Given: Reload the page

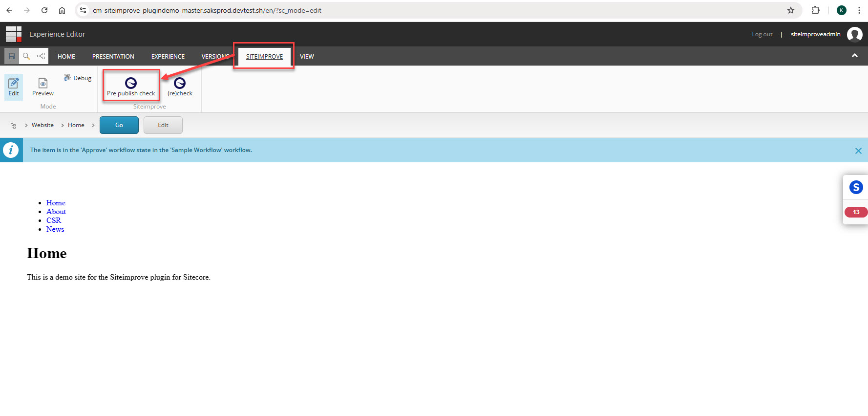Looking at the screenshot, I should point(44,10).
